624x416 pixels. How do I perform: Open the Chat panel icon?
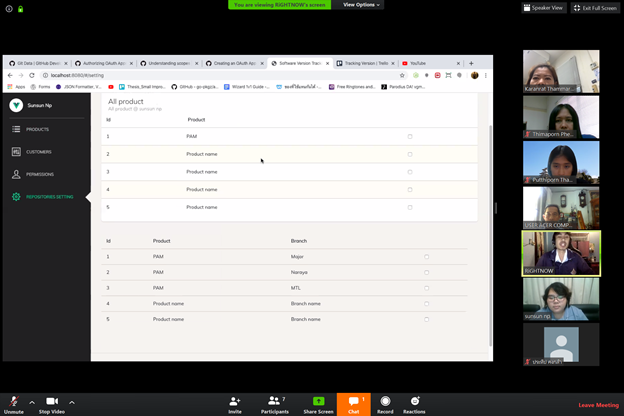click(x=353, y=400)
